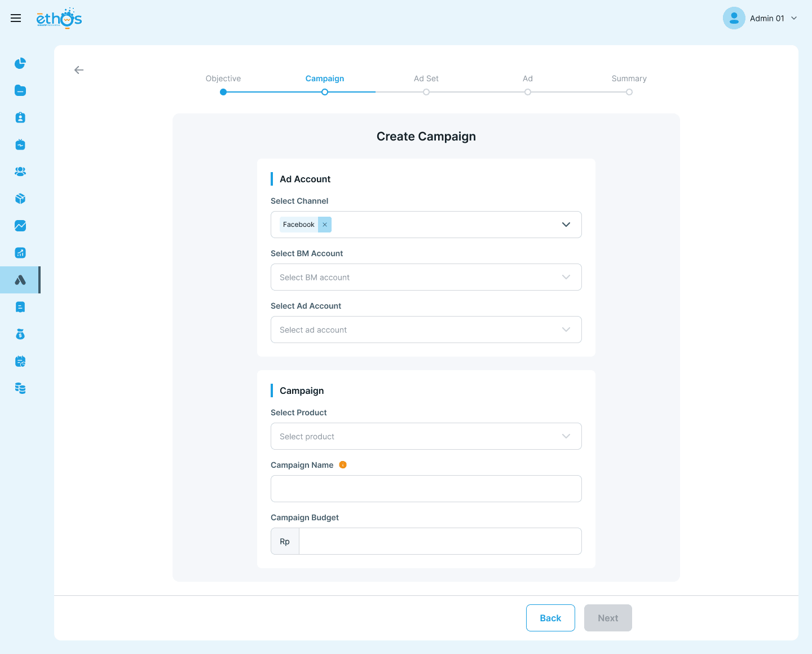
Task: Open the line chart icon in sidebar
Action: point(20,226)
